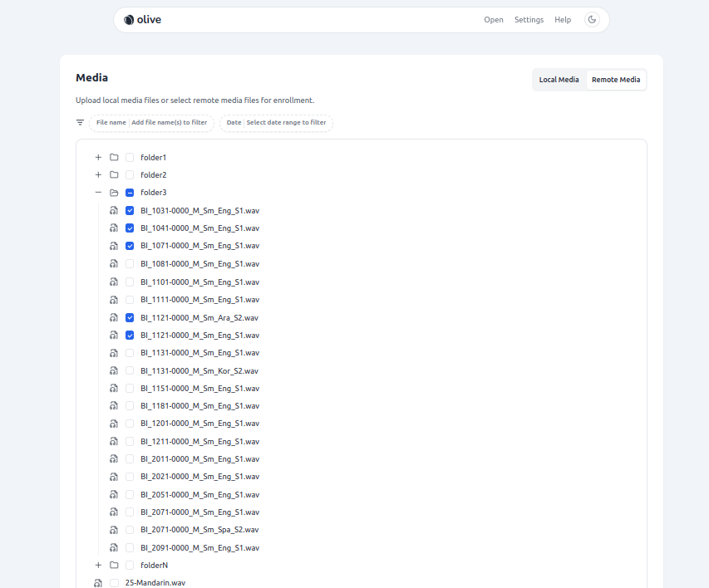The image size is (709, 588).
Task: Toggle the folder3 select-all checkbox
Action: pos(130,193)
